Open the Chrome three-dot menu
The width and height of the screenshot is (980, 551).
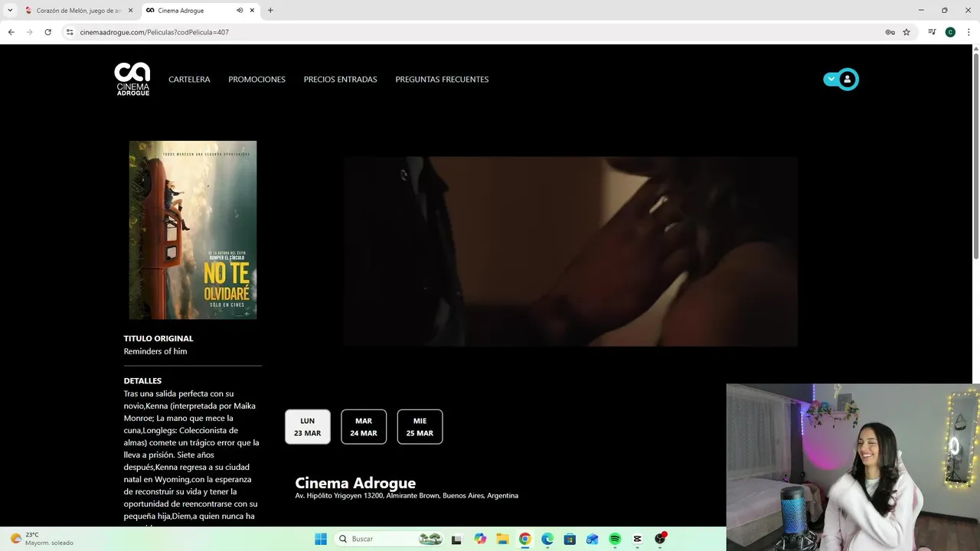pyautogui.click(x=969, y=32)
